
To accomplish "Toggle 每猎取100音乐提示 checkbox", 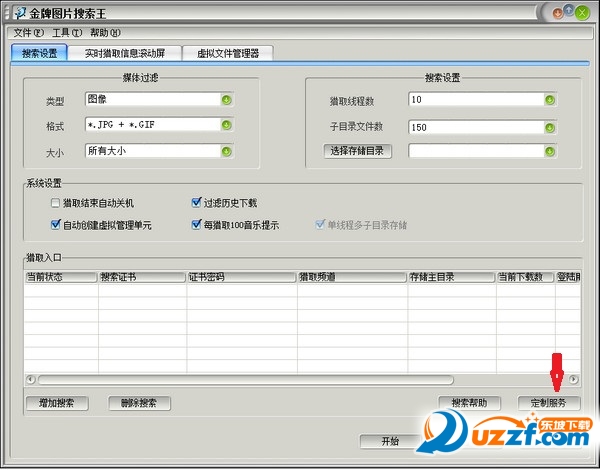I will [x=196, y=225].
